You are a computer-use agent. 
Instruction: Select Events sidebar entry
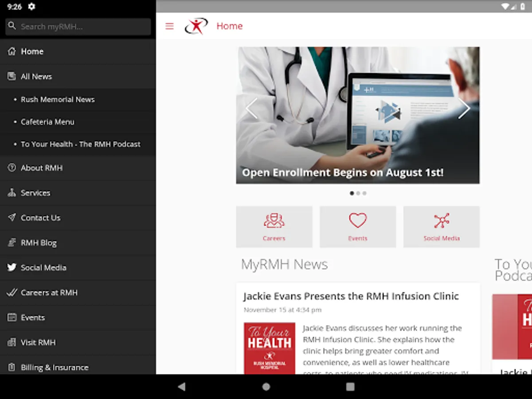point(78,317)
